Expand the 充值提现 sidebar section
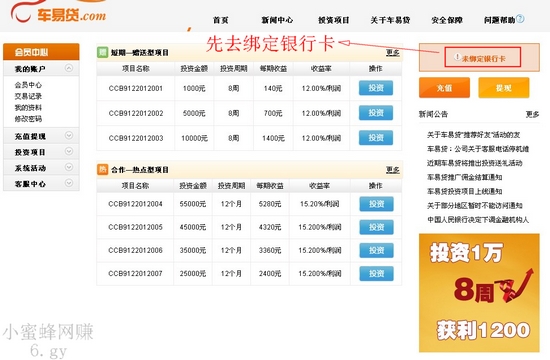This screenshot has width=550, height=360. pos(69,135)
